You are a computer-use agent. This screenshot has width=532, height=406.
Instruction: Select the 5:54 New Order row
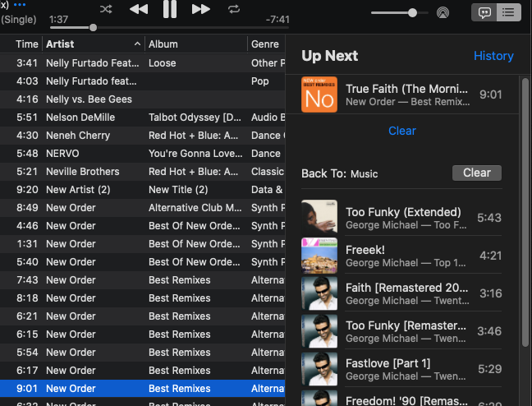coord(143,353)
